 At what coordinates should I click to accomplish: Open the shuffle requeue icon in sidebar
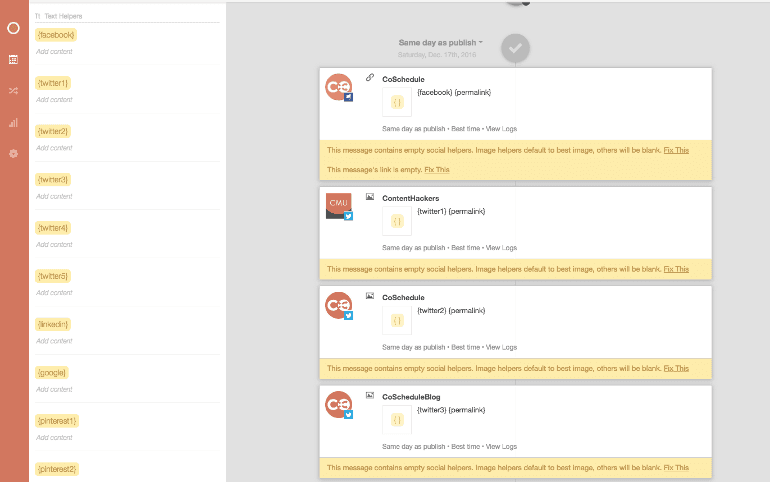click(x=13, y=91)
